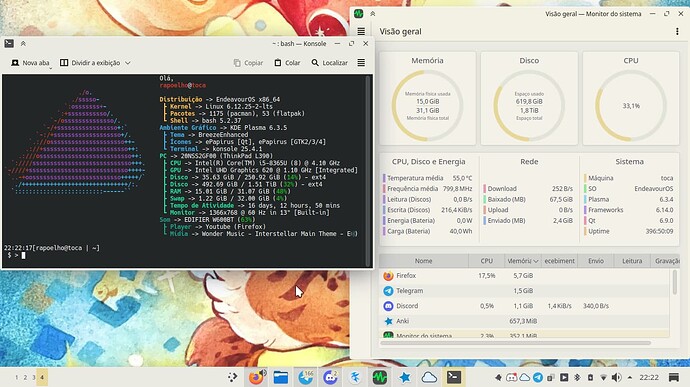This screenshot has height=387, width=690.
Task: Sort by the Leitura column header
Action: [x=632, y=261]
